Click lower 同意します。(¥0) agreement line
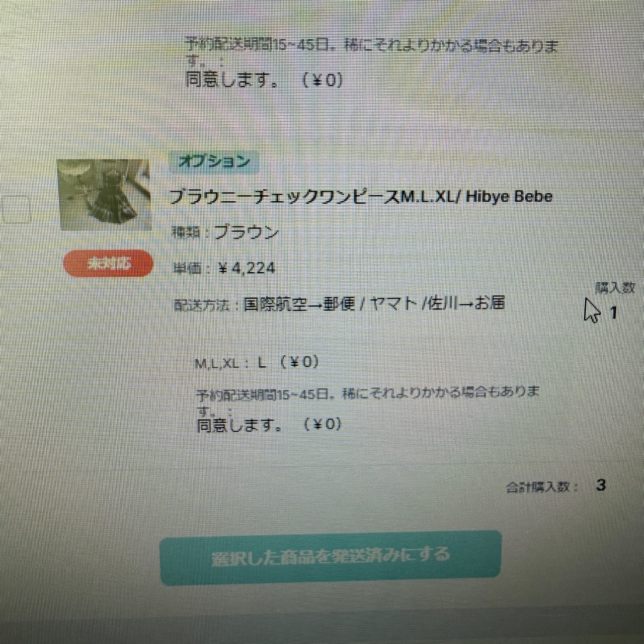The image size is (644, 644). [x=269, y=426]
